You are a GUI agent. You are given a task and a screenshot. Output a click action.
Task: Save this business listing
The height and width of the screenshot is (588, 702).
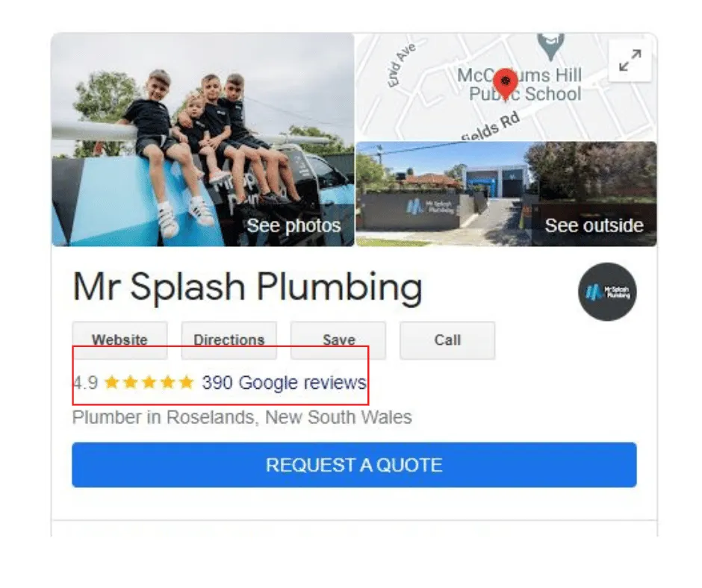(x=338, y=340)
